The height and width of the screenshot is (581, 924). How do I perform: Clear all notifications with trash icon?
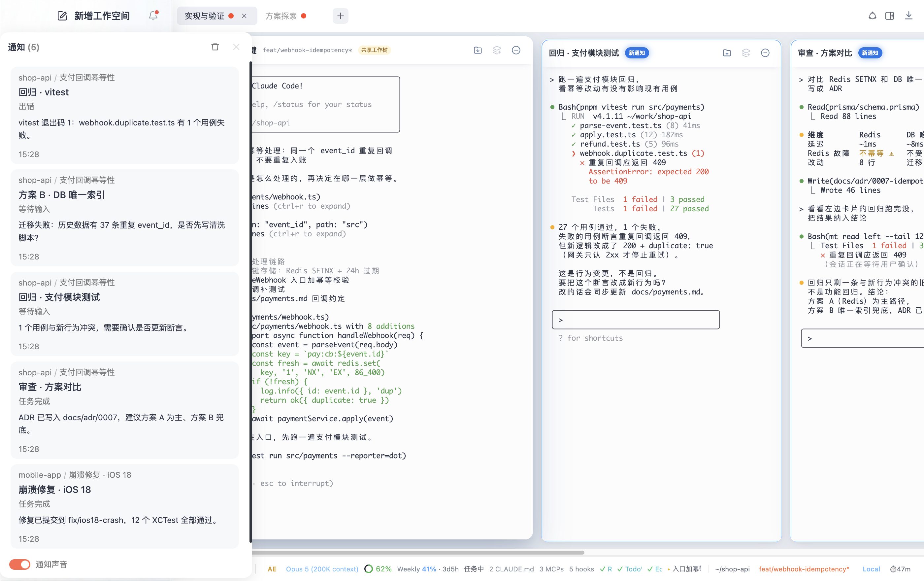point(215,47)
